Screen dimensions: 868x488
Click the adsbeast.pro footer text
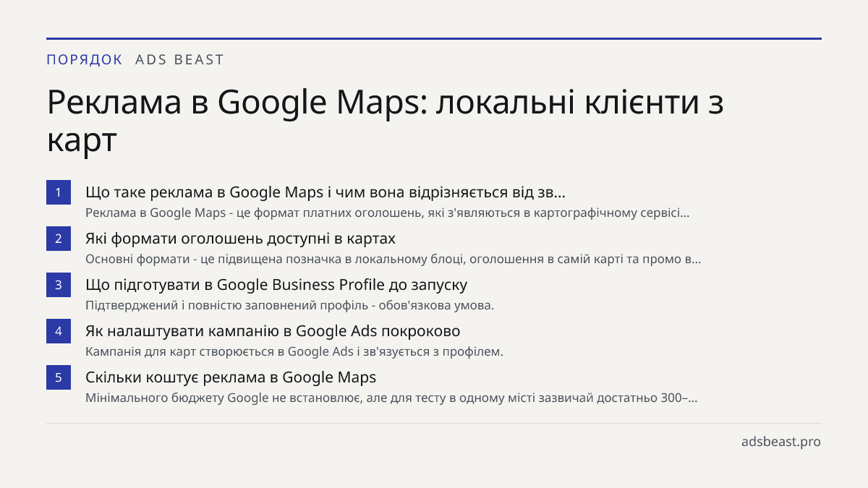tap(781, 441)
